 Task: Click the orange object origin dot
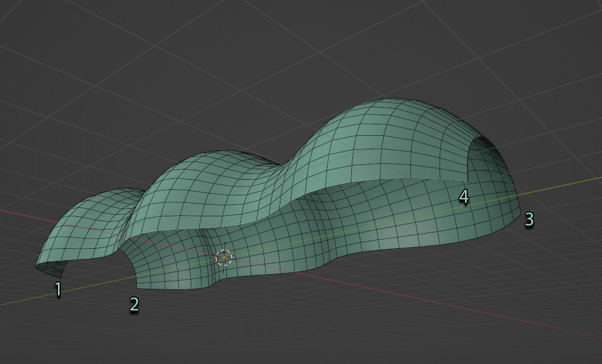(224, 258)
